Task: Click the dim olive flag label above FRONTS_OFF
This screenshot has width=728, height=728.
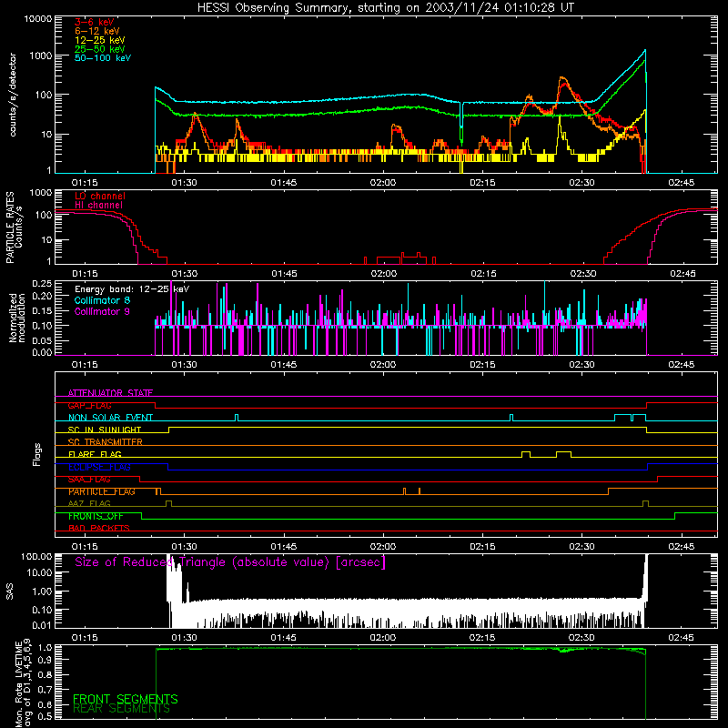Action: point(89,503)
